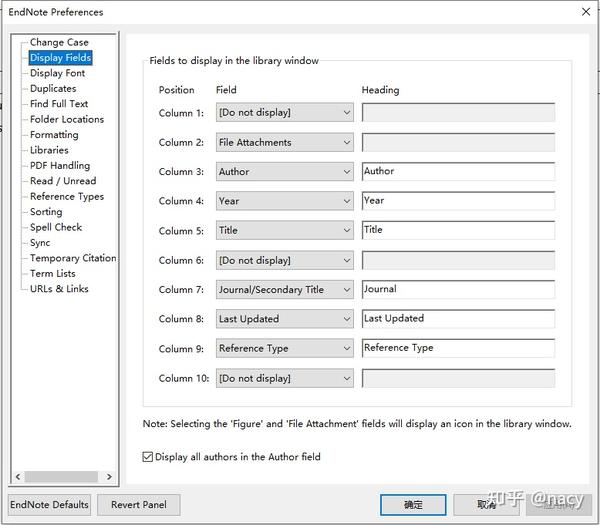Click the Reference Type heading field

pos(458,348)
